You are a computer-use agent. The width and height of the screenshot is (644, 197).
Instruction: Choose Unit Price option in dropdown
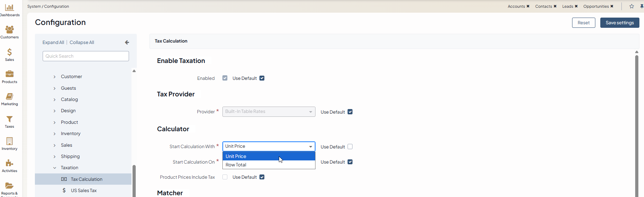tap(236, 156)
